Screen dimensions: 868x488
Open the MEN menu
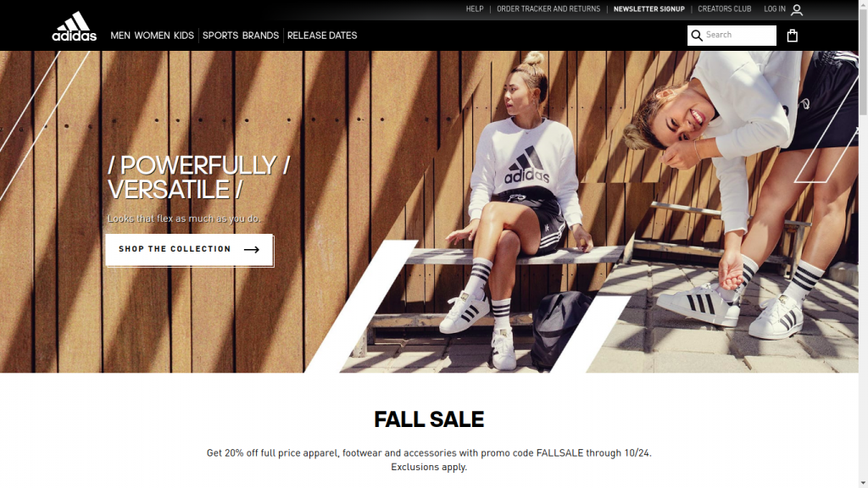[120, 36]
